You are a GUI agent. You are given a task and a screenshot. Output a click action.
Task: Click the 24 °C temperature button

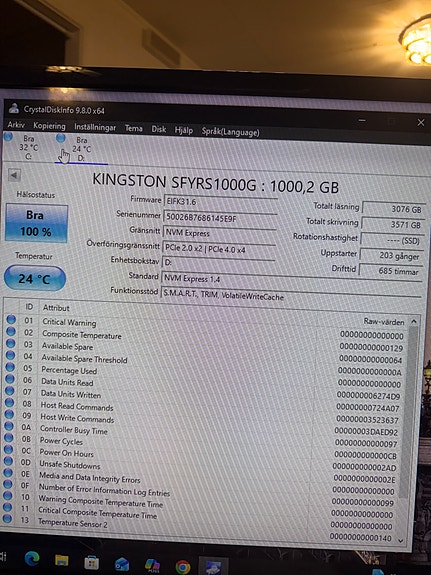click(x=35, y=279)
